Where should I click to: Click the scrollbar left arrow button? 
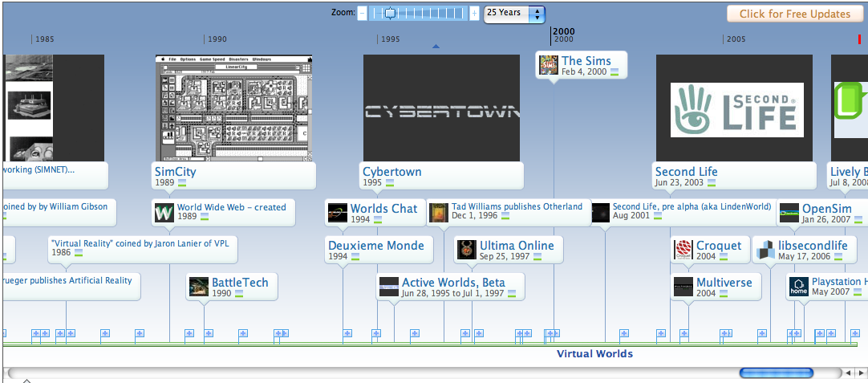(x=848, y=373)
